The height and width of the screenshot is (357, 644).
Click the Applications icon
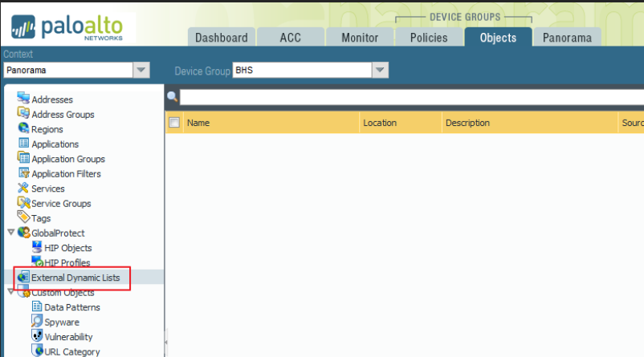tap(23, 144)
